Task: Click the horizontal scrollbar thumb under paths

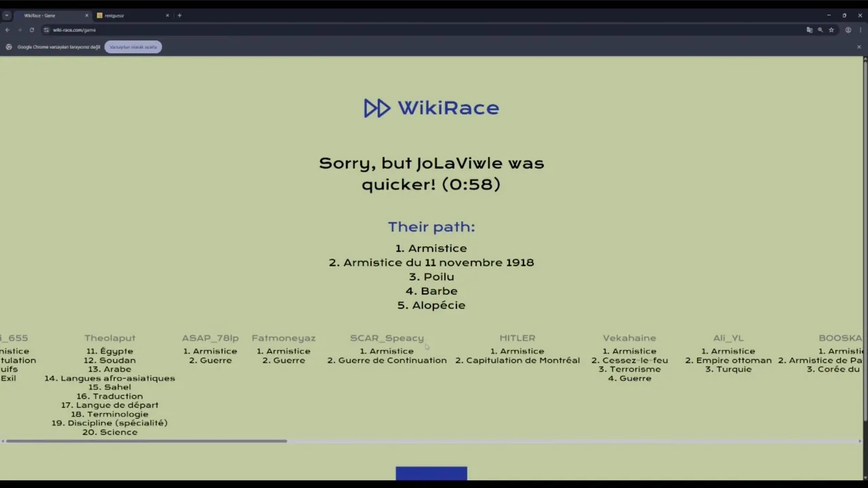Action: [x=146, y=441]
